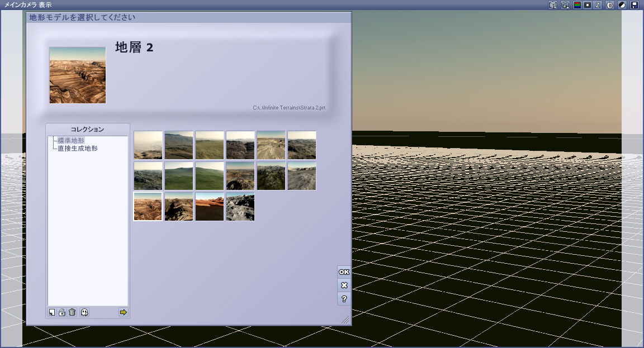Click the open padlock icon under collections
This screenshot has height=348, width=644.
tap(62, 312)
